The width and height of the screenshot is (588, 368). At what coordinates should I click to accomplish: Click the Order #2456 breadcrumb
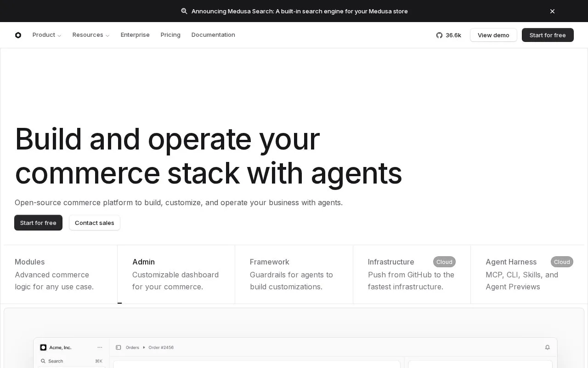(161, 347)
